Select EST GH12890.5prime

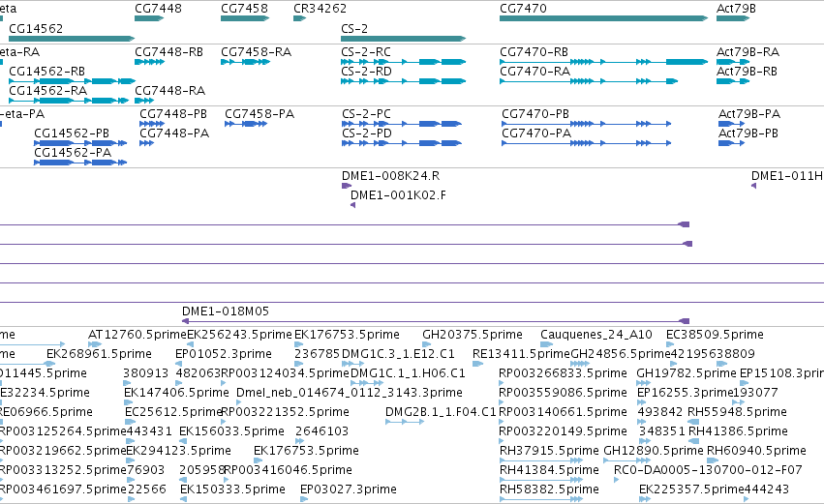click(x=654, y=451)
